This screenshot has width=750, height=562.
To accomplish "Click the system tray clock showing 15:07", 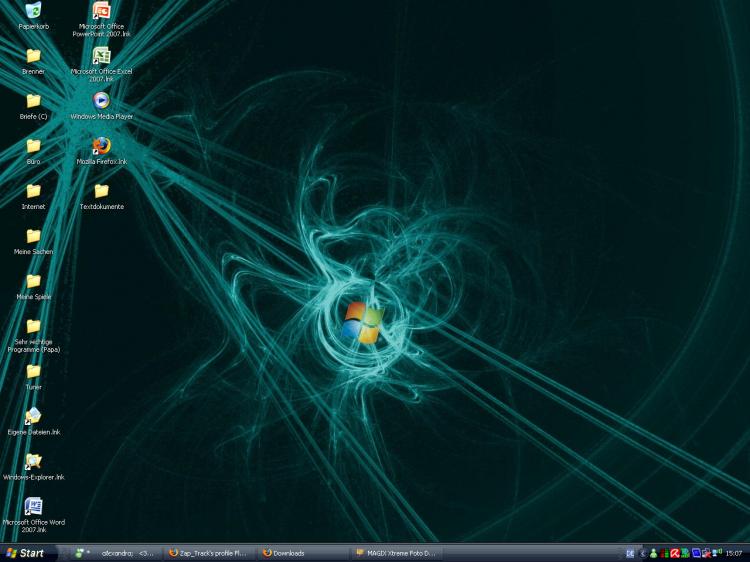I will (735, 553).
